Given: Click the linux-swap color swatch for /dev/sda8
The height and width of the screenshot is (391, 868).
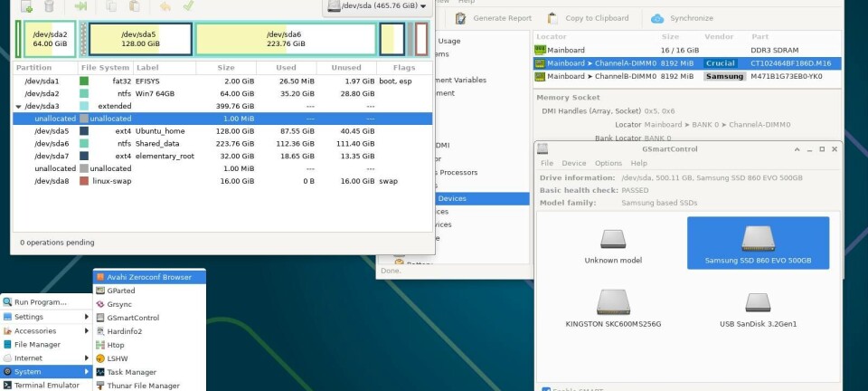Looking at the screenshot, I should click(84, 181).
